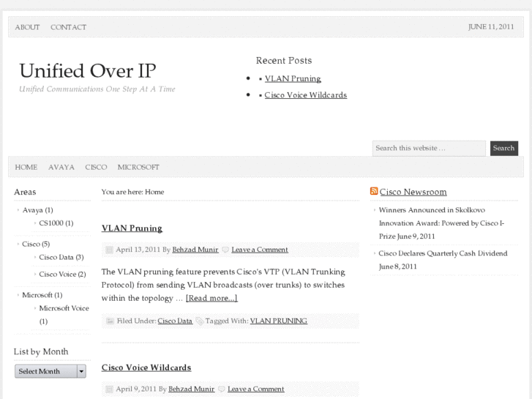
Task: Open the Microsoft menu item
Action: point(138,167)
